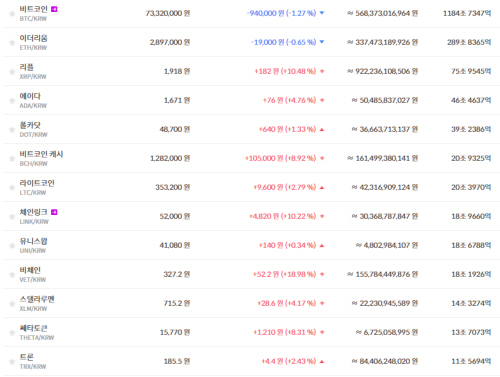Star the 비체인 VET/KRW row
This screenshot has width=500, height=377.
12,275
